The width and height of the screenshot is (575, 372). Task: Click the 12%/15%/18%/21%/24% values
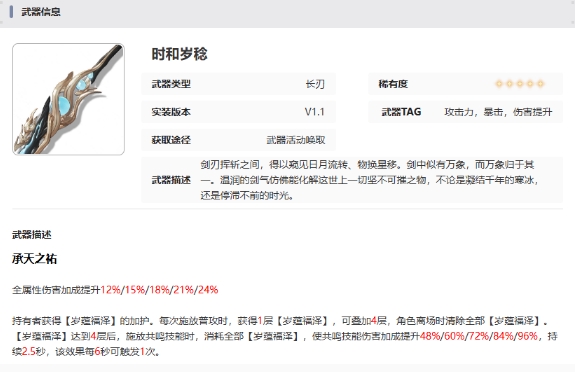coord(159,290)
